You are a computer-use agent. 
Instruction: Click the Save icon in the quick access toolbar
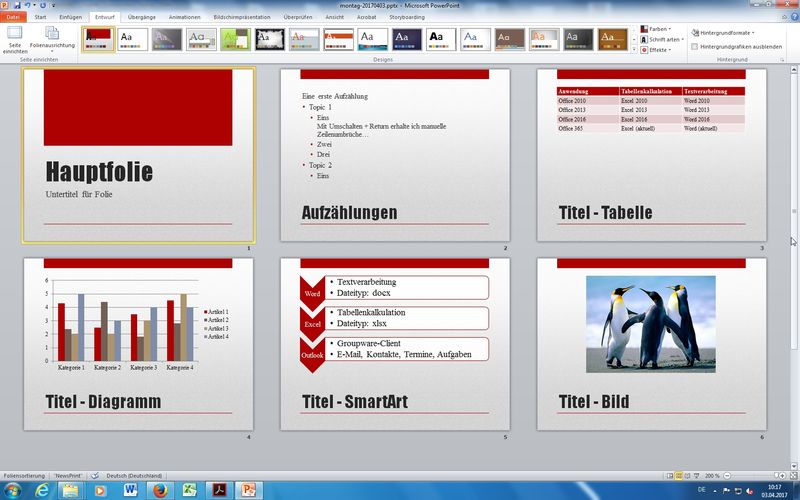[17, 5]
